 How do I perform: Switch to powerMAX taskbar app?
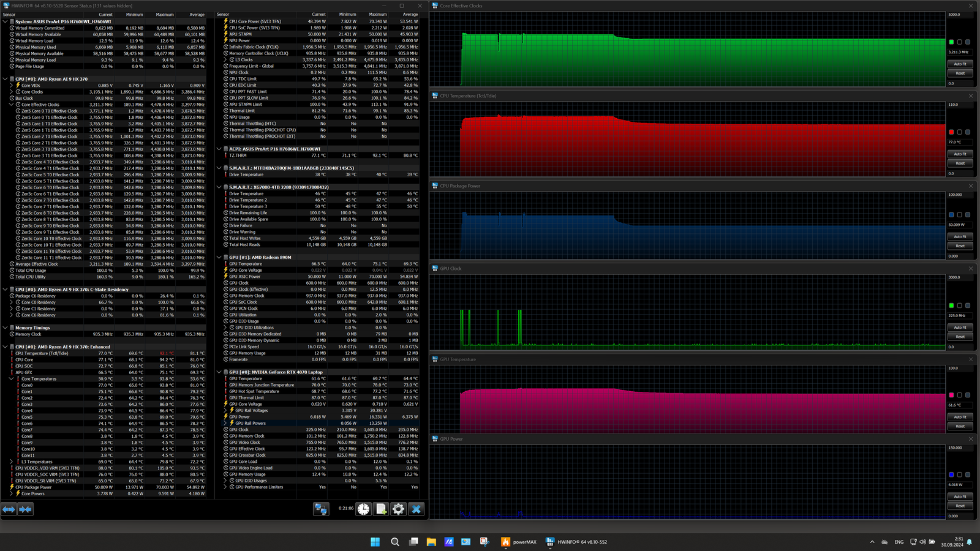[x=519, y=542]
